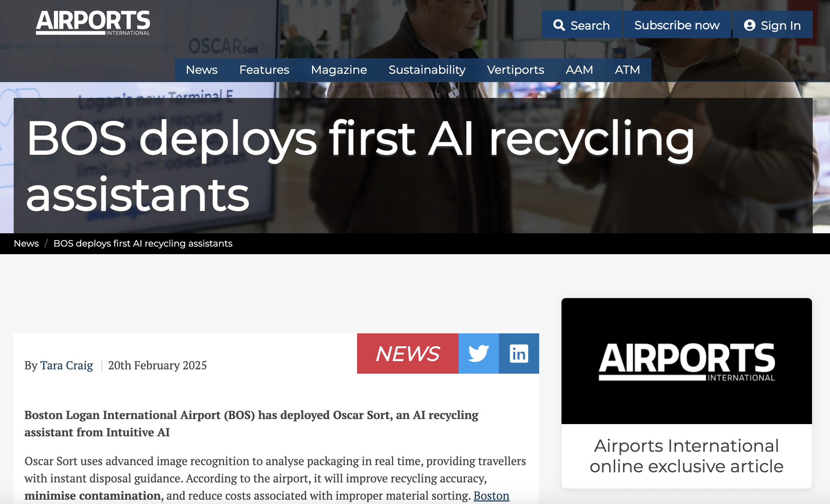Click the Subscribe now button
830x504 pixels.
pyautogui.click(x=677, y=25)
